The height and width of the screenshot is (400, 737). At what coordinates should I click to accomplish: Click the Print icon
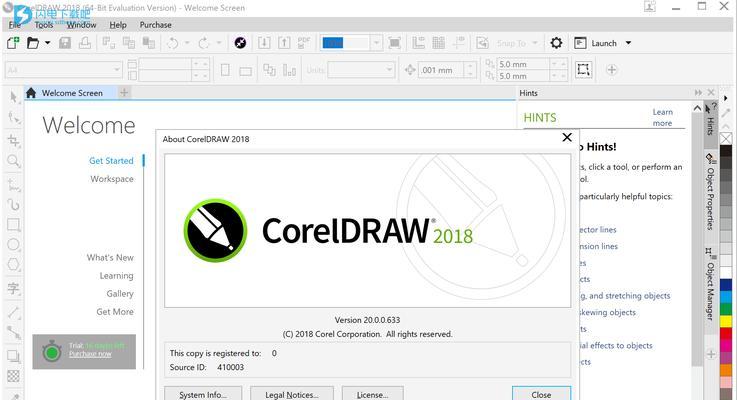coord(85,43)
